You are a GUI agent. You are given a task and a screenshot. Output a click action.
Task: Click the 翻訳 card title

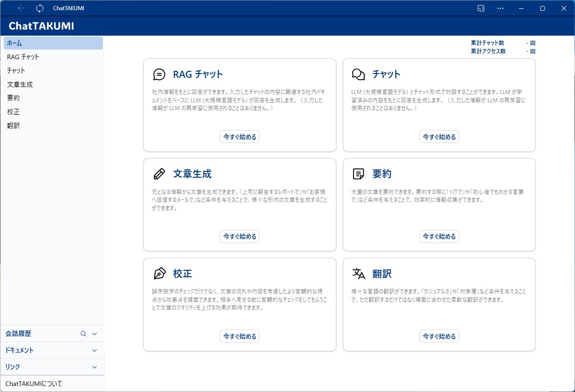point(382,274)
